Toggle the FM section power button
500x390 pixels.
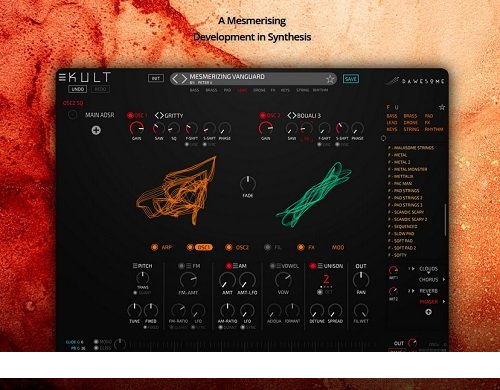pos(181,266)
